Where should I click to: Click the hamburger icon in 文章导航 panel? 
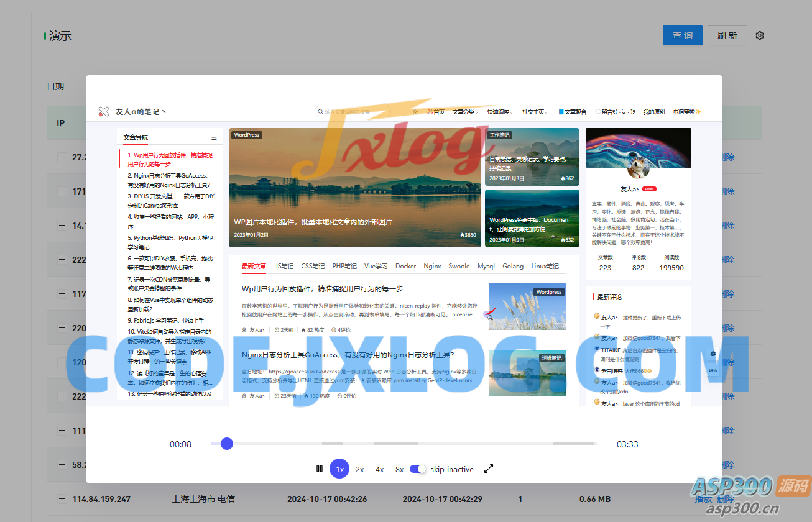[214, 137]
